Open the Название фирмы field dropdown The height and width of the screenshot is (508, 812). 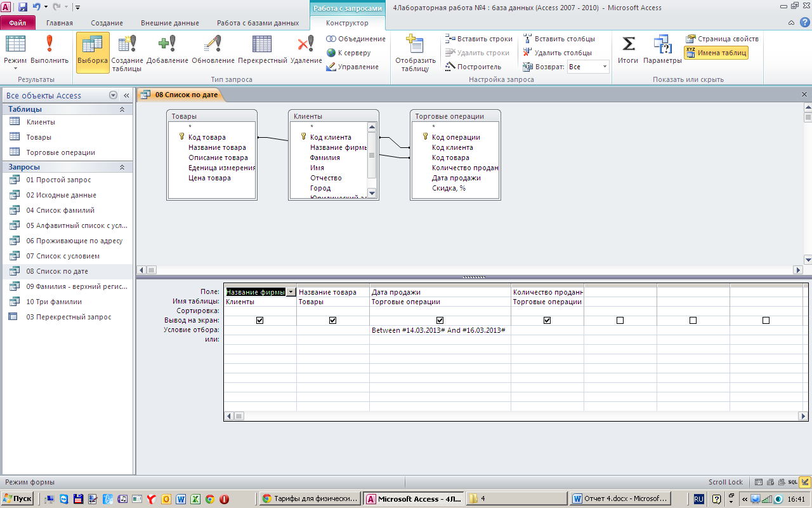pyautogui.click(x=291, y=292)
